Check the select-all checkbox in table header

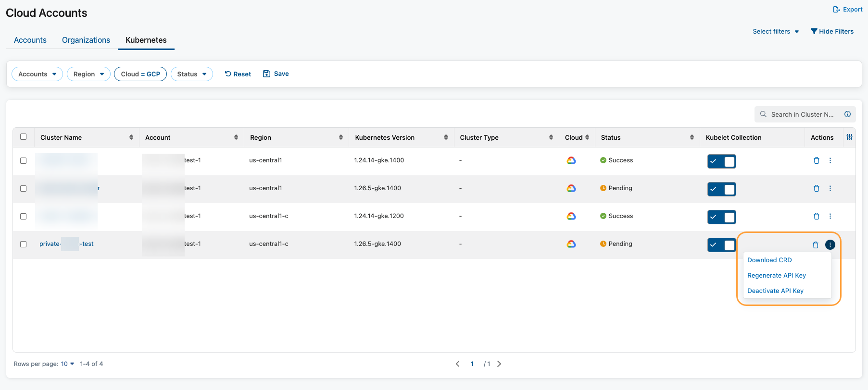click(23, 137)
